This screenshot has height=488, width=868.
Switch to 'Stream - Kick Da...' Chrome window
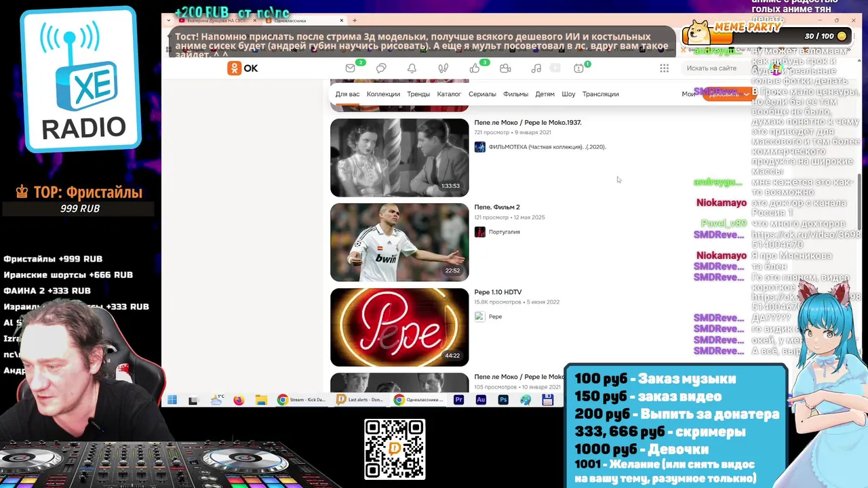tap(302, 400)
